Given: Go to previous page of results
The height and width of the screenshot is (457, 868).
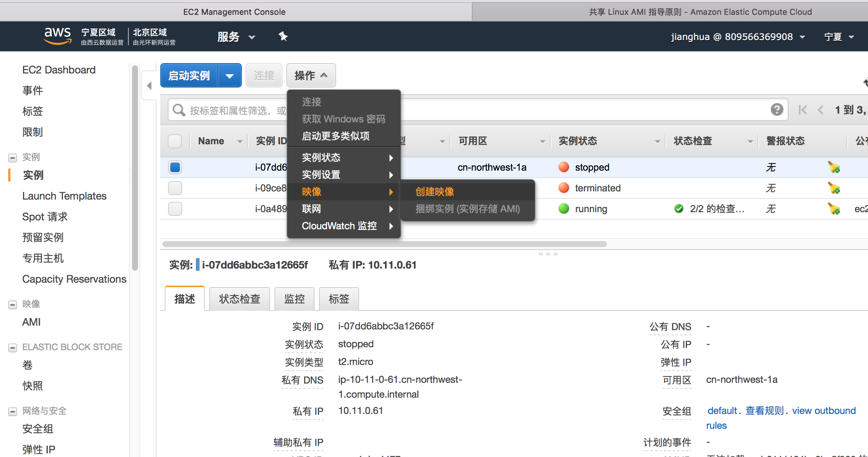Looking at the screenshot, I should pyautogui.click(x=821, y=110).
